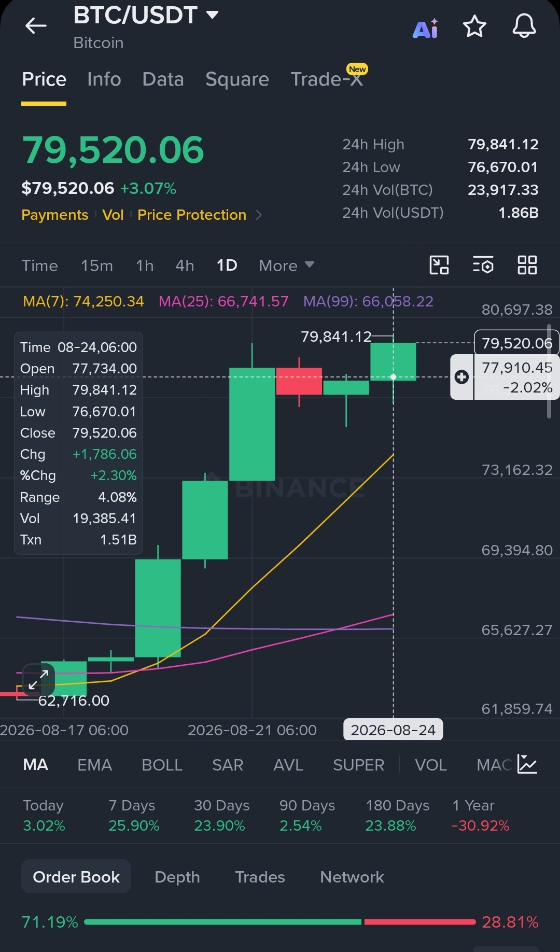
Task: Open the Price Protection link
Action: click(192, 215)
